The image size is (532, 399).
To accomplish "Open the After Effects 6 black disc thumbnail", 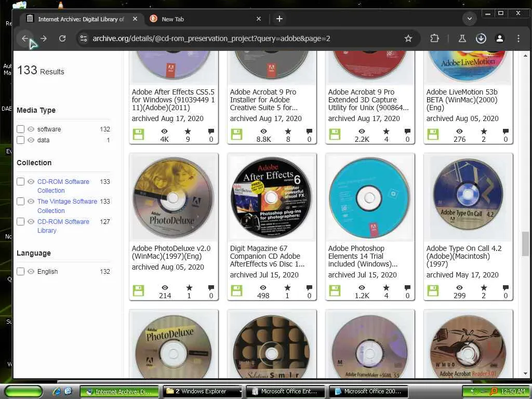I will (x=271, y=197).
